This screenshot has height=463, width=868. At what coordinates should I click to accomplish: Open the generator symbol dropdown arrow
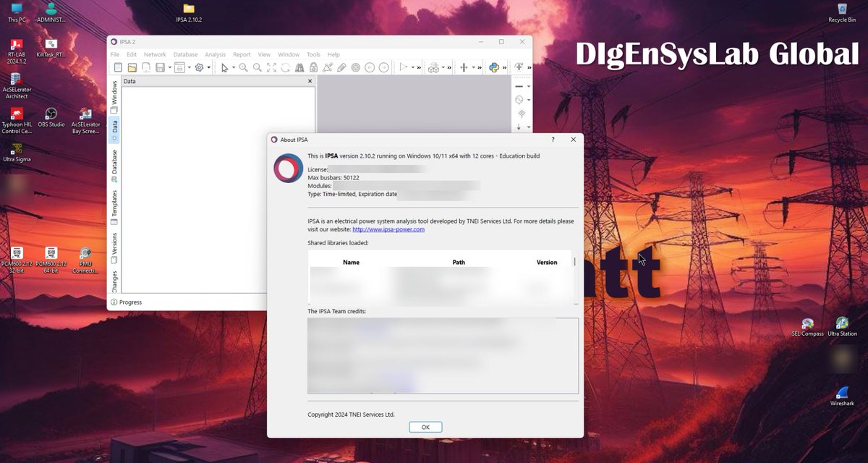(529, 100)
